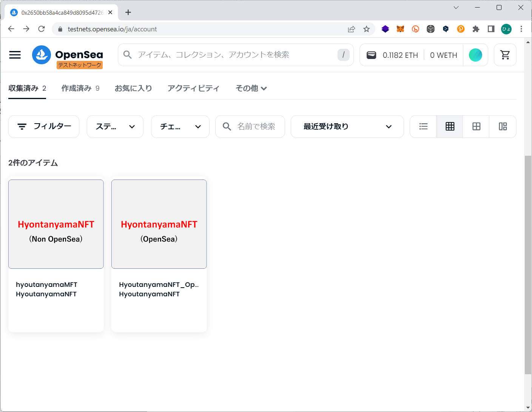Image resolution: width=532 pixels, height=412 pixels.
Task: Open the HyoutanyamaNFT_Op... item link
Action: click(x=159, y=285)
